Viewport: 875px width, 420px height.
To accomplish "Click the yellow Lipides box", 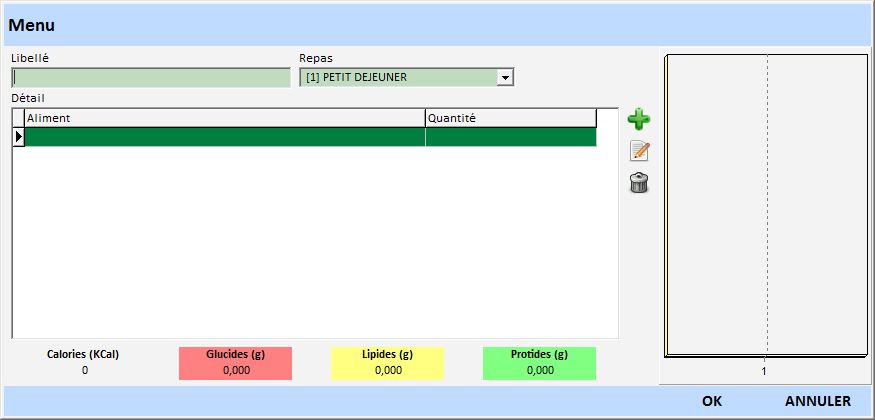I will 387,363.
